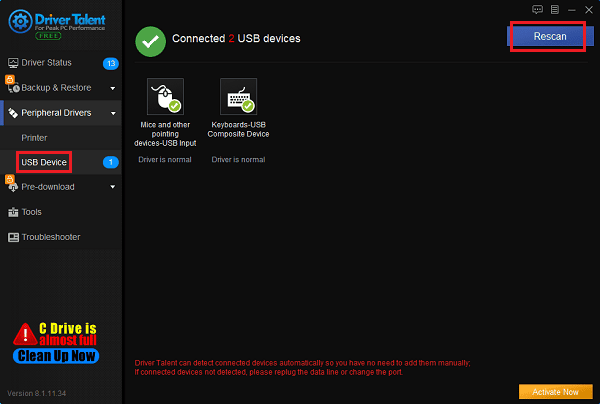Expand the Backup & Restore dropdown arrow
This screenshot has height=404, width=600.
click(x=112, y=88)
